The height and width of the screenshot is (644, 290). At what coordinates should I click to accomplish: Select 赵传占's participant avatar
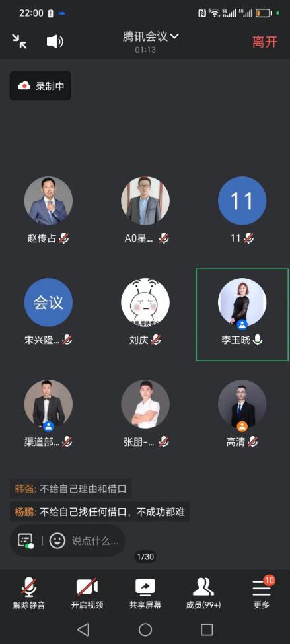[x=48, y=201]
